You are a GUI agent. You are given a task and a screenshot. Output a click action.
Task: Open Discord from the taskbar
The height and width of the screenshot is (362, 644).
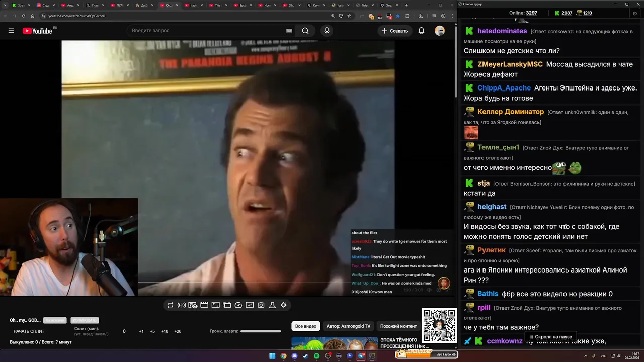point(294,356)
